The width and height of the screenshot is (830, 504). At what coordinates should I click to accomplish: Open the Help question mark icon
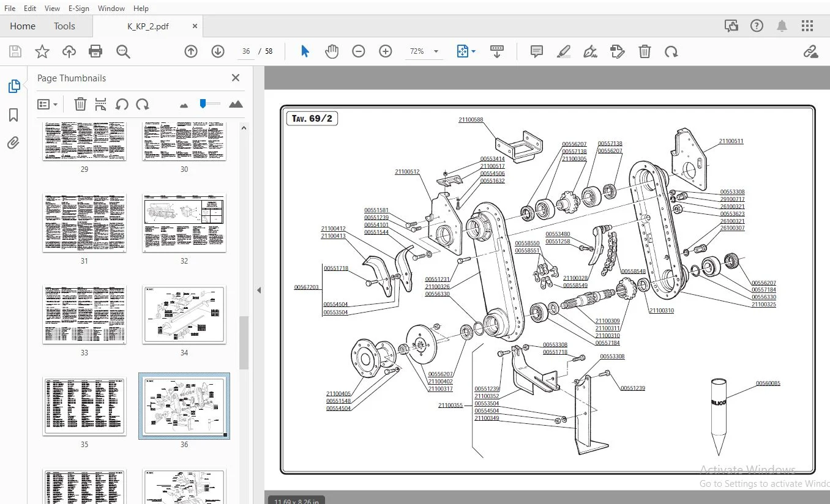pos(757,26)
